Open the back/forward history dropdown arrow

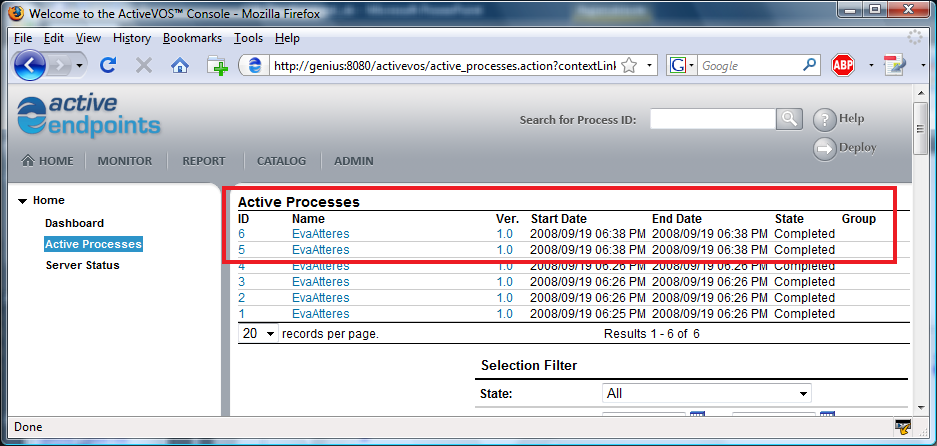coord(79,65)
